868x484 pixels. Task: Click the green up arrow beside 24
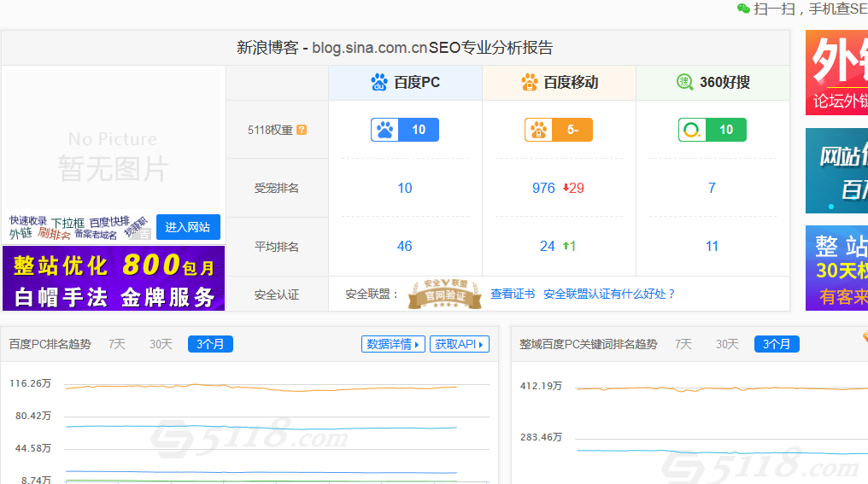point(566,246)
